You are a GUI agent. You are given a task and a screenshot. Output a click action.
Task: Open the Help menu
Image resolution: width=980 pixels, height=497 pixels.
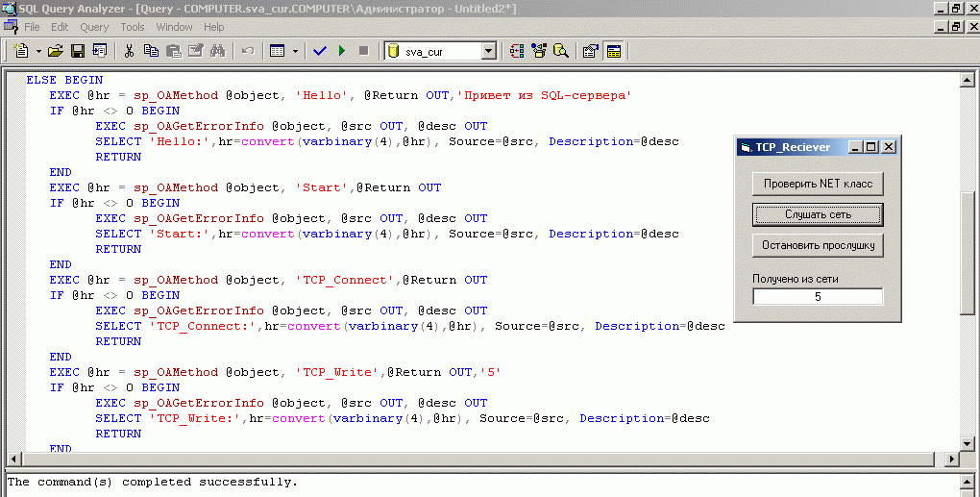pyautogui.click(x=213, y=27)
